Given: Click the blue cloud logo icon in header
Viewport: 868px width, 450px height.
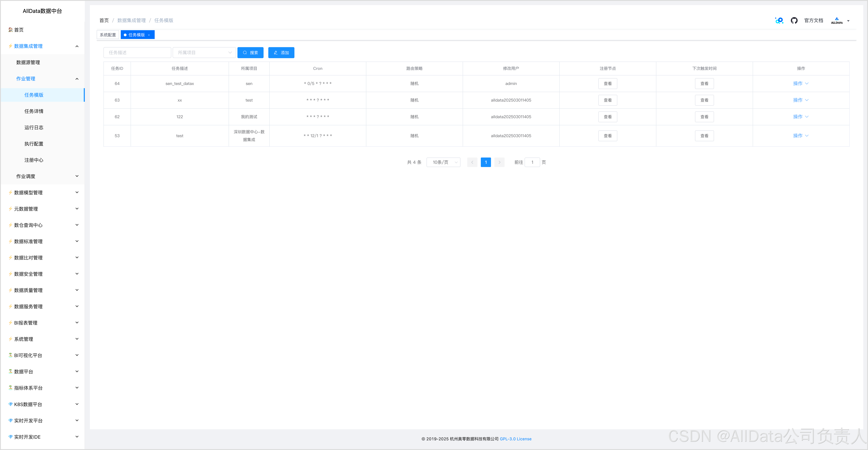Looking at the screenshot, I should click(x=779, y=21).
